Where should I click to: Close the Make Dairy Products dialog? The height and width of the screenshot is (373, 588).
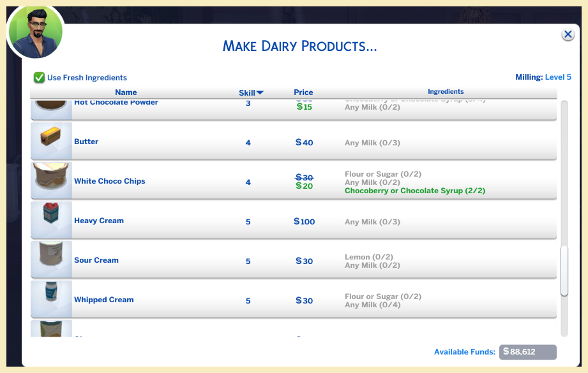[x=568, y=35]
